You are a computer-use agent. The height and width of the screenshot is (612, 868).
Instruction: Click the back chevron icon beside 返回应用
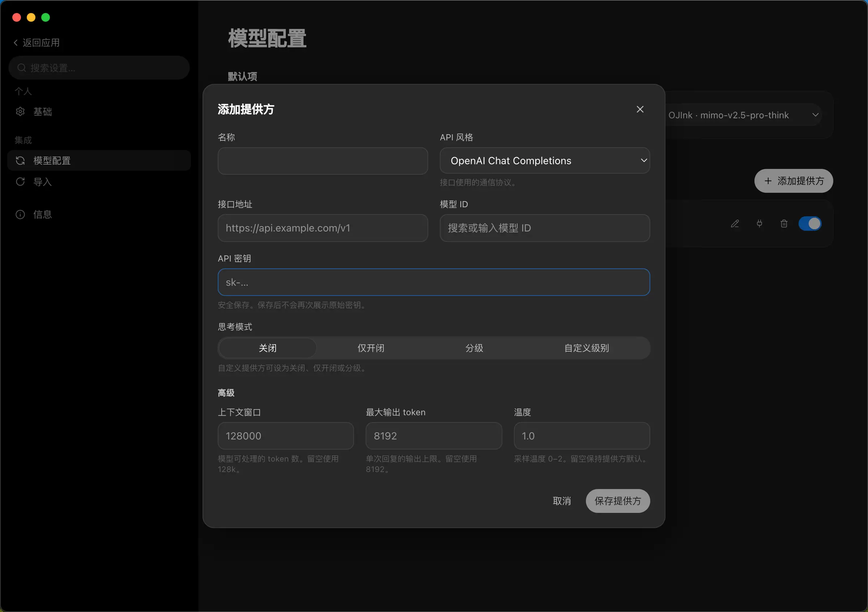coord(16,43)
